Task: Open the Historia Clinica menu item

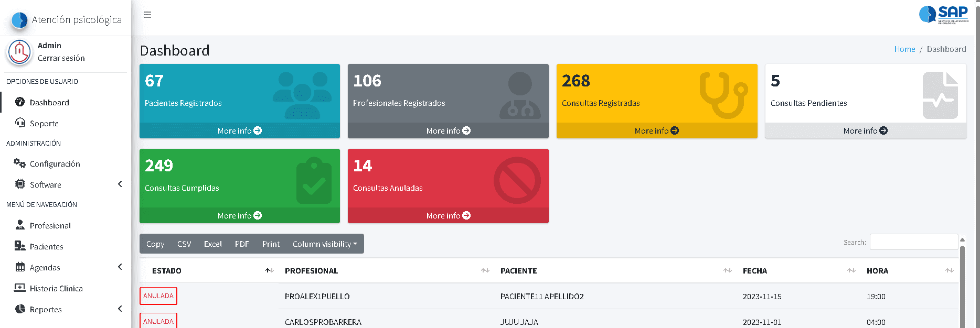Action: click(x=66, y=288)
